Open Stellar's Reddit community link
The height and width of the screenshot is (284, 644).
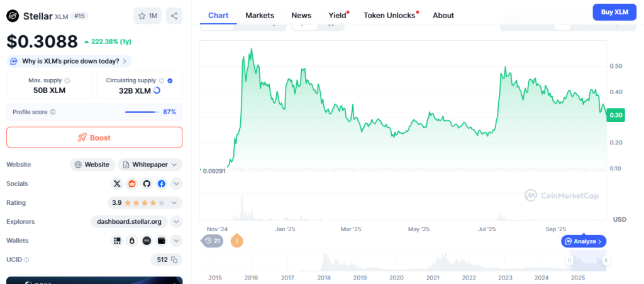[132, 183]
